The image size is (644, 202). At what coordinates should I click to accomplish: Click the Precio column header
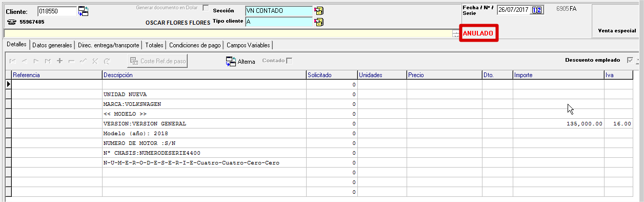coord(444,75)
